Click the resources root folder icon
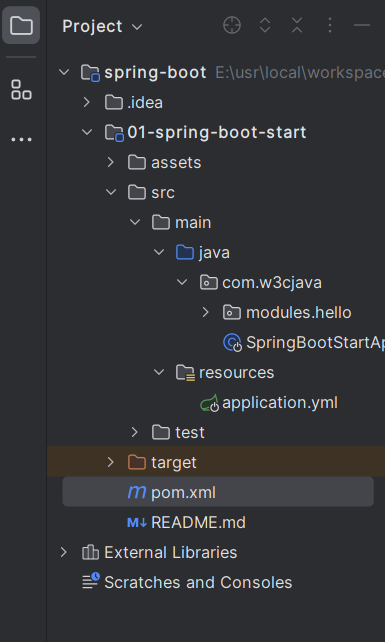 185,373
